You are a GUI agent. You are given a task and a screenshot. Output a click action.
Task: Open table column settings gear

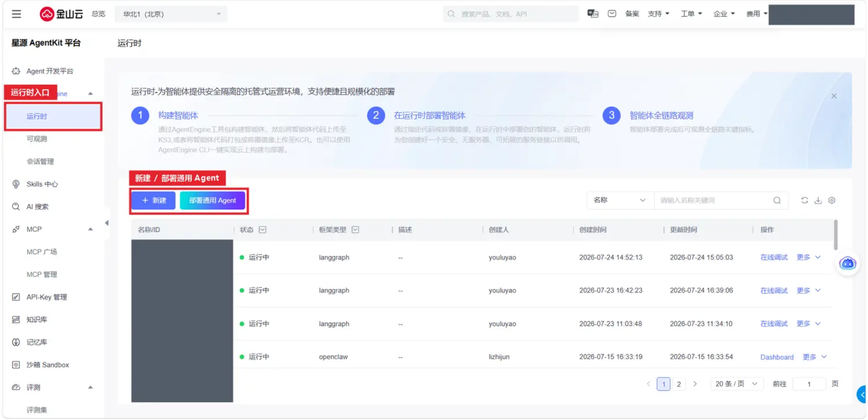831,200
